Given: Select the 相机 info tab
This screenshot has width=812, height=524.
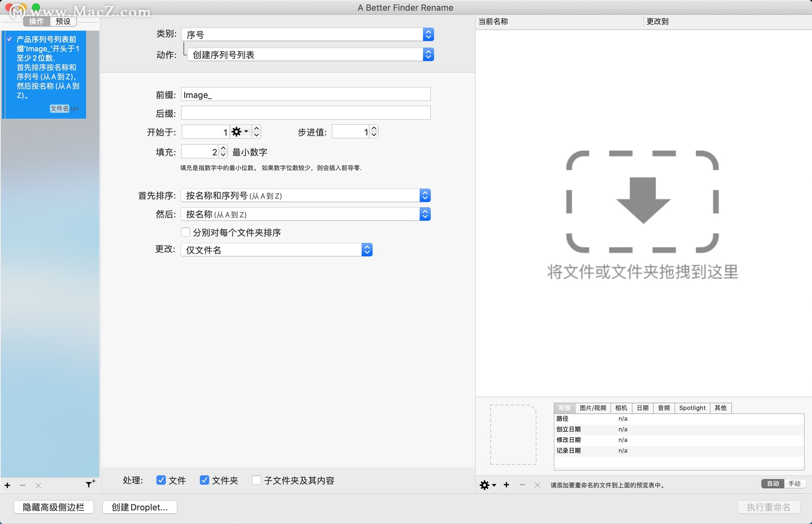Looking at the screenshot, I should (x=621, y=408).
